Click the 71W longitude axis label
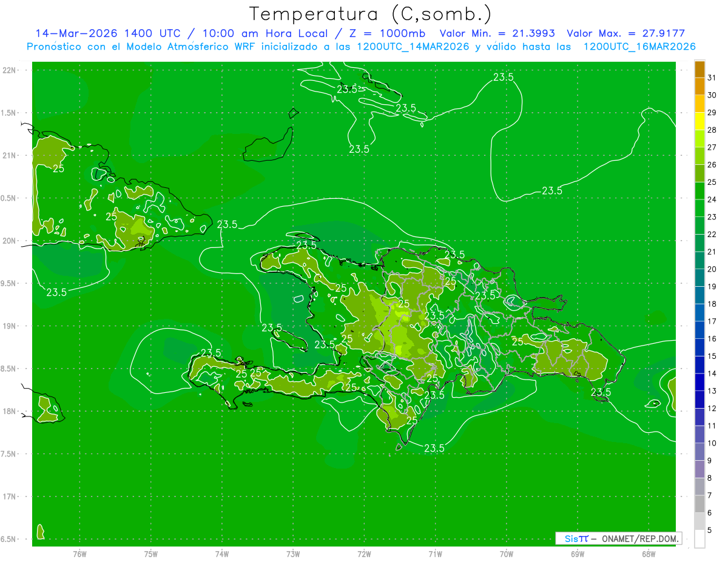The image size is (728, 562). tap(435, 554)
